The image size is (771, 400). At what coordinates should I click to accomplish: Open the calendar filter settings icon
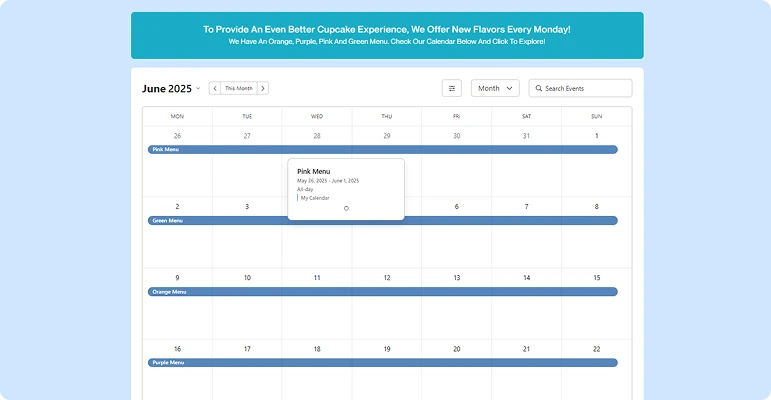coord(451,88)
